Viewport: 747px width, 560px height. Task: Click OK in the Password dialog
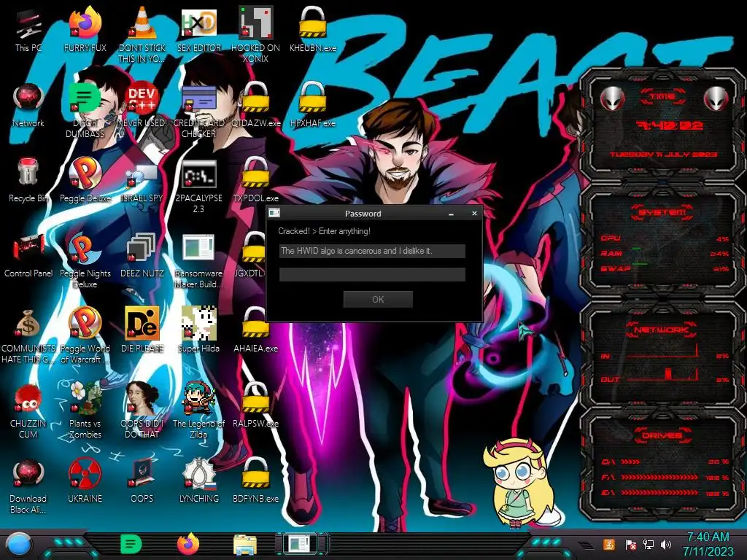378,299
